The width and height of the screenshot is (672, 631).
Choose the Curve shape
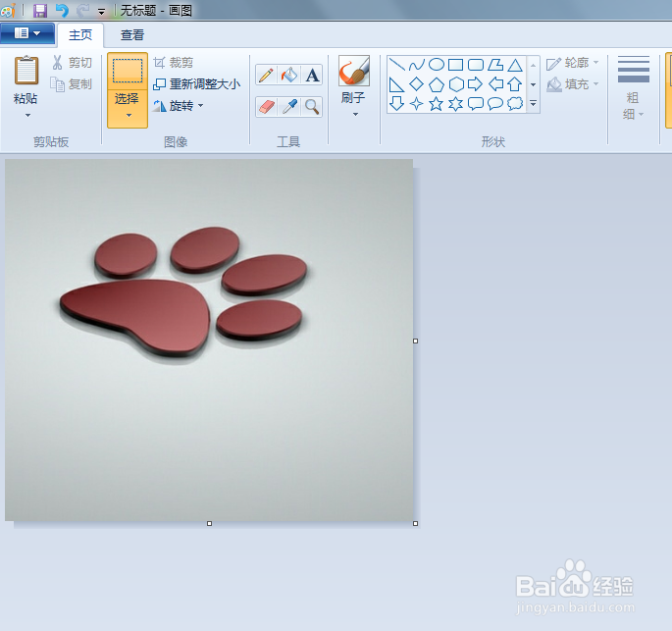(417, 65)
